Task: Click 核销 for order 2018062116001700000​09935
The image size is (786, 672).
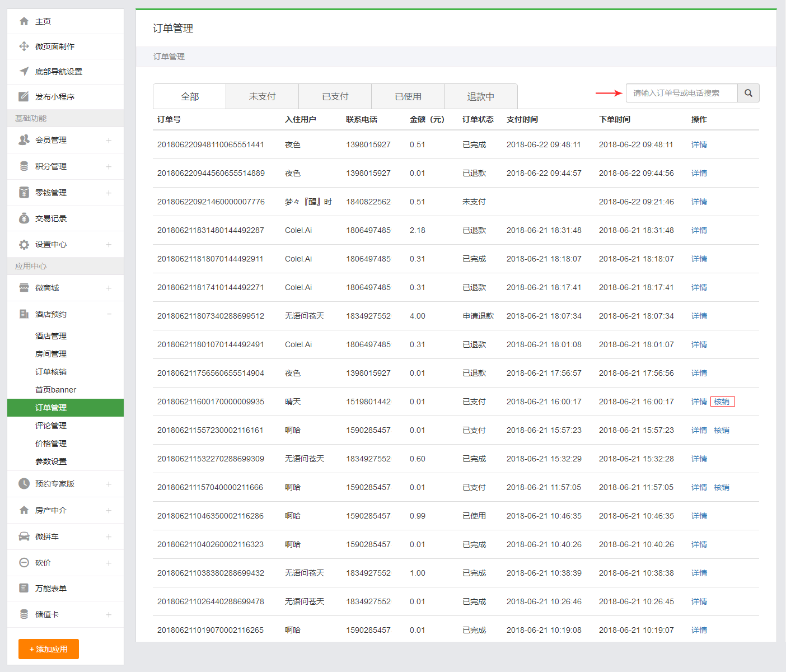Action: 722,402
